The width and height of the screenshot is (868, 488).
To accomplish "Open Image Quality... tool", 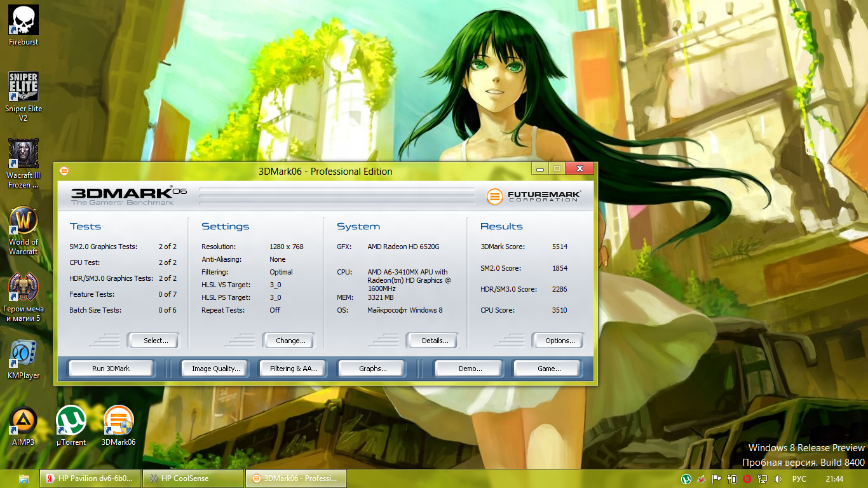I will pyautogui.click(x=216, y=369).
